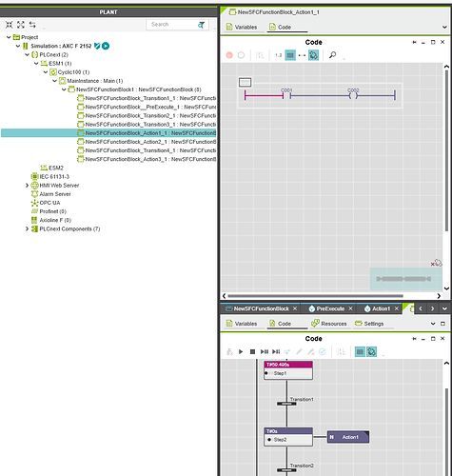The width and height of the screenshot is (452, 476).
Task: Click the first SFC step-forward control
Action: point(265,351)
